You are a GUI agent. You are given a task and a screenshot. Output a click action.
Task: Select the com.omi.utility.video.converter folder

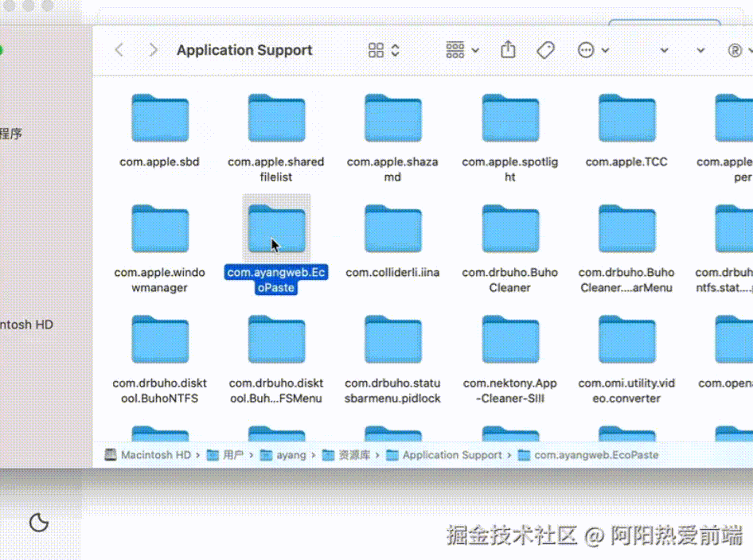coord(626,340)
